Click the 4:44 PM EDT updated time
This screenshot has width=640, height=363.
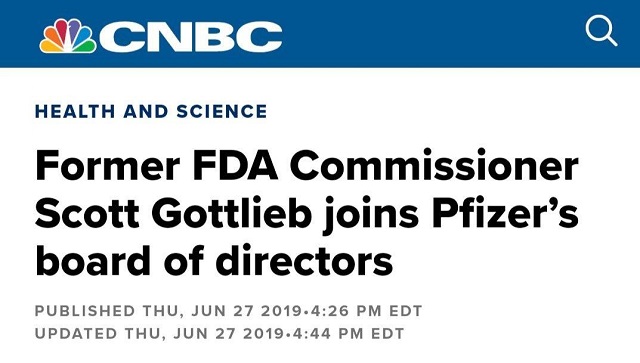(348, 334)
